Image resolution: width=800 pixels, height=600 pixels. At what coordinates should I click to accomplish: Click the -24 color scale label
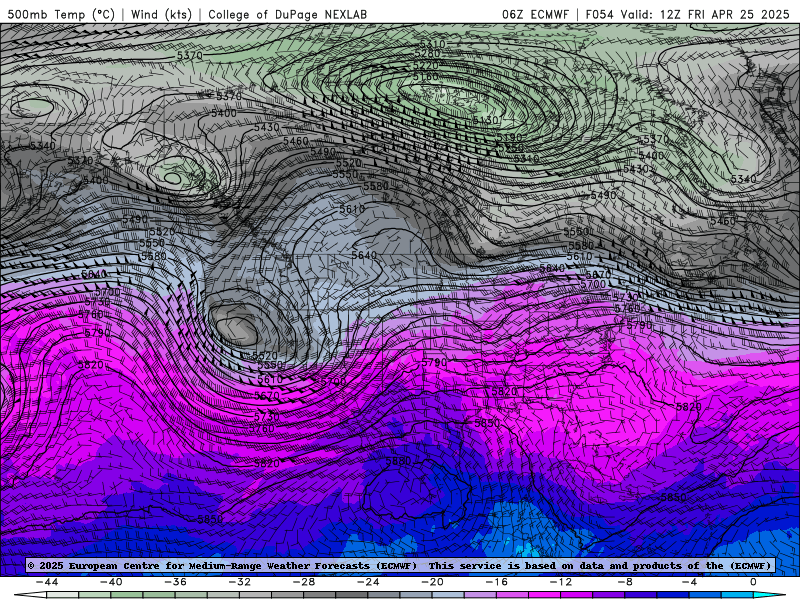[368, 582]
